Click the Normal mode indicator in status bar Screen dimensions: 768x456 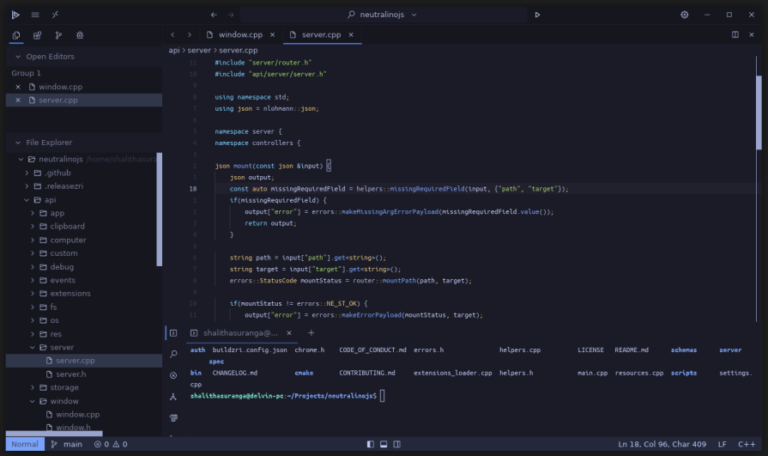24,444
